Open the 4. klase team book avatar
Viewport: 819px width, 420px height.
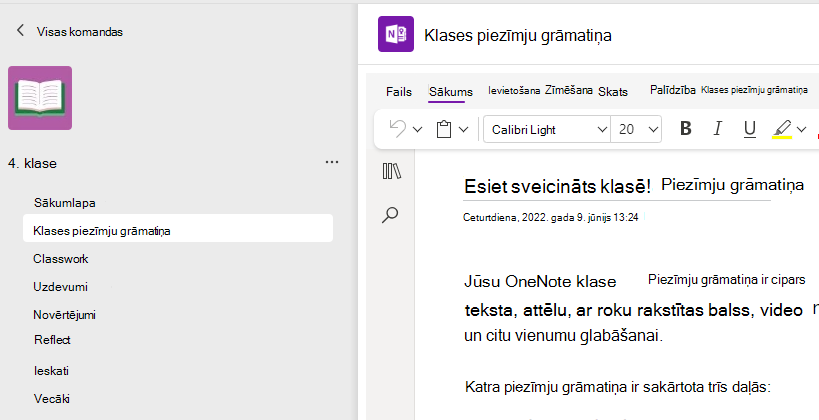pyautogui.click(x=40, y=98)
